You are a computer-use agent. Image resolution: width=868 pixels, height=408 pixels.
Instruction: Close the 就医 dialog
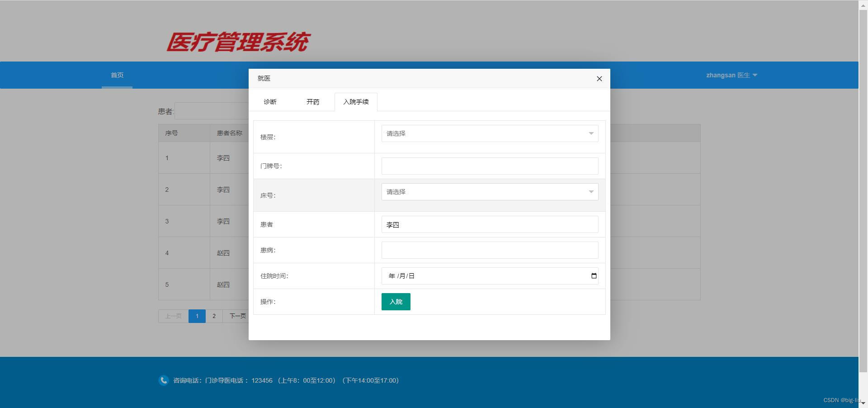(599, 79)
